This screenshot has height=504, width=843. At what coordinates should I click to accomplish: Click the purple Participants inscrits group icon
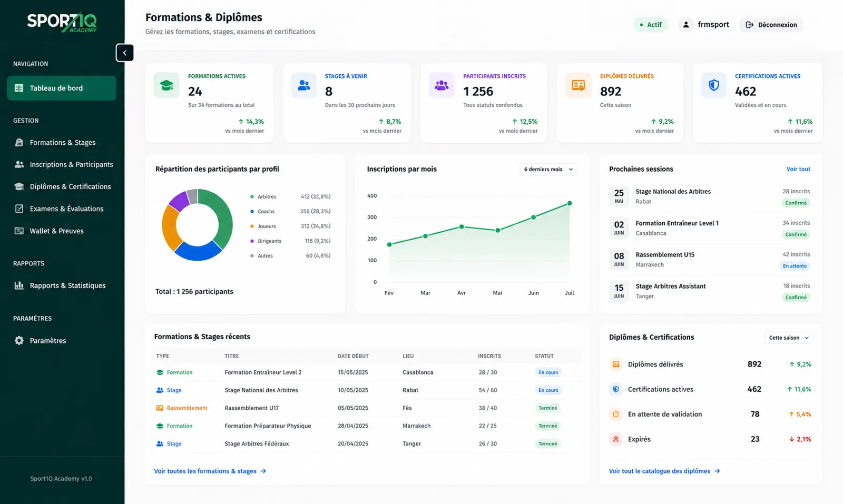coord(442,85)
